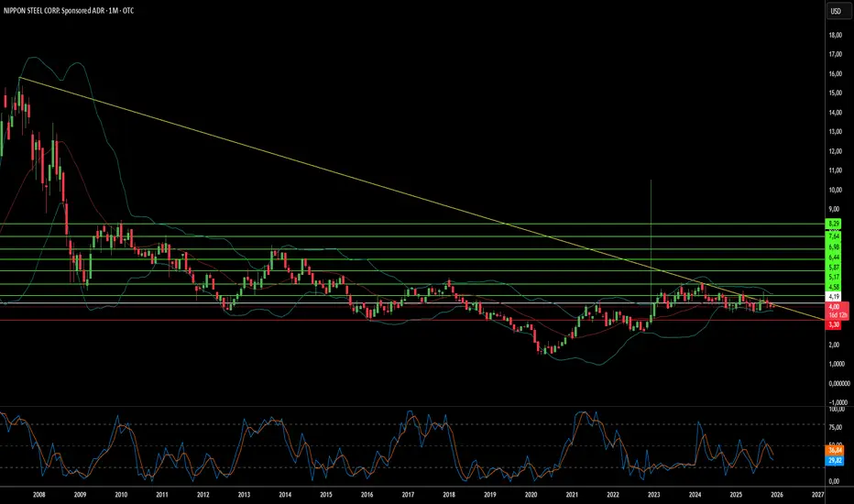Viewport: 854px width, 504px height.
Task: Select the 2020 year label on time axis
Action: pyautogui.click(x=531, y=495)
